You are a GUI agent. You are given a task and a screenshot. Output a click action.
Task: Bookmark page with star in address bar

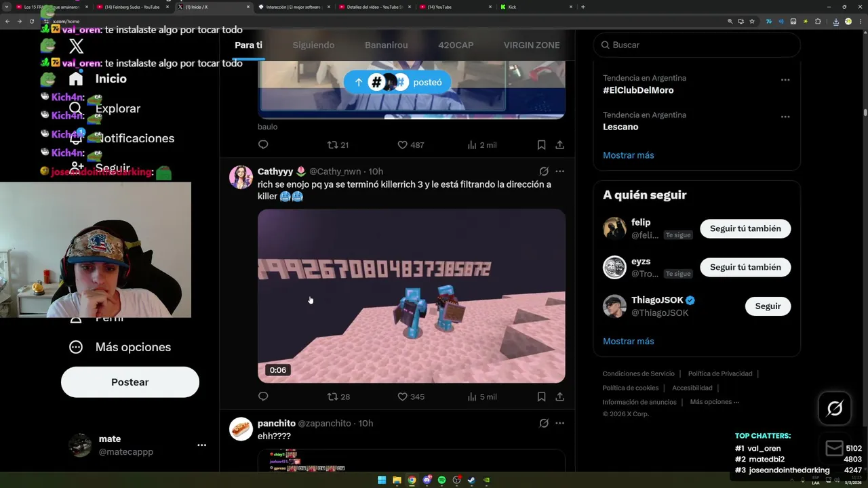pos(752,21)
